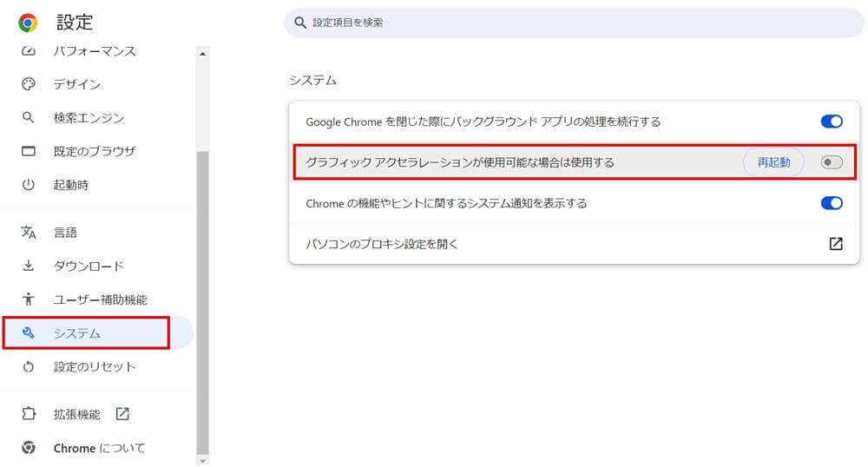The width and height of the screenshot is (868, 467).
Task: Click the 言語 translate icon
Action: (29, 233)
